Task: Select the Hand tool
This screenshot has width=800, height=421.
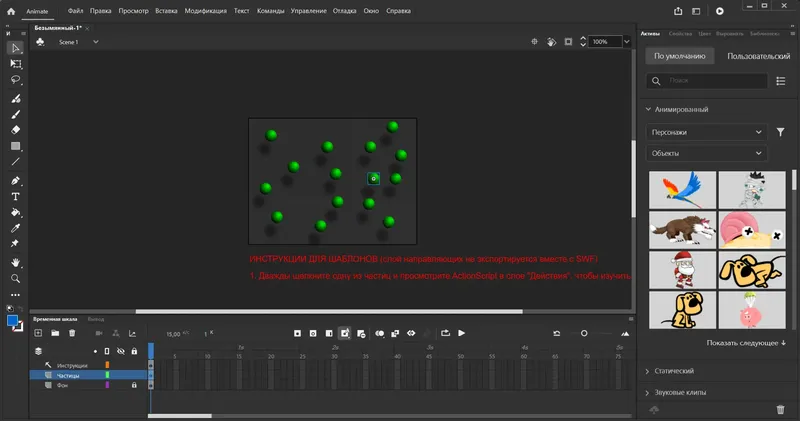Action: pyautogui.click(x=16, y=262)
